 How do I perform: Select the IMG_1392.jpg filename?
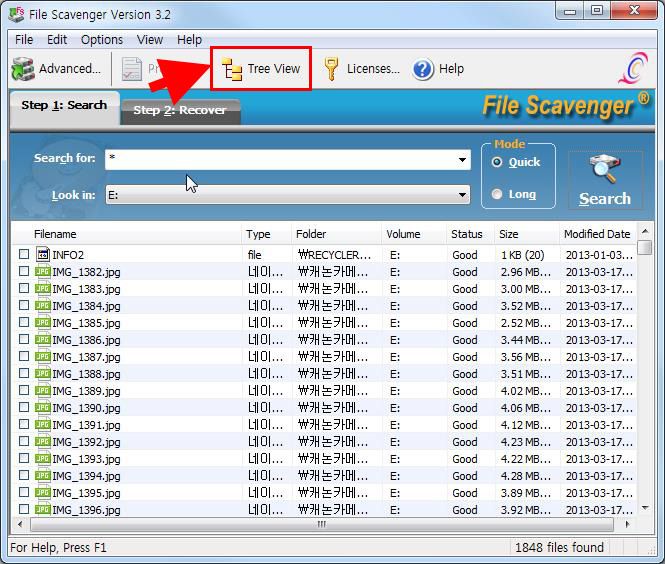point(87,442)
